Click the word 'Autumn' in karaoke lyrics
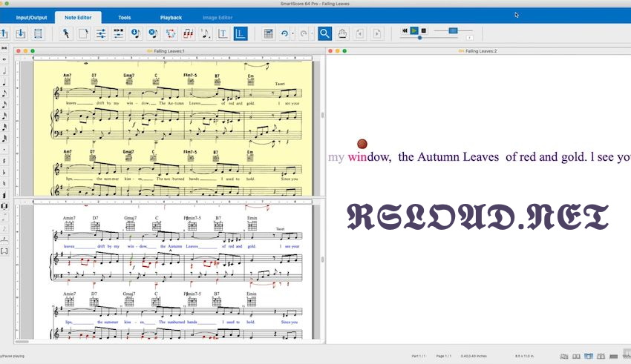The width and height of the screenshot is (631, 364). point(438,157)
